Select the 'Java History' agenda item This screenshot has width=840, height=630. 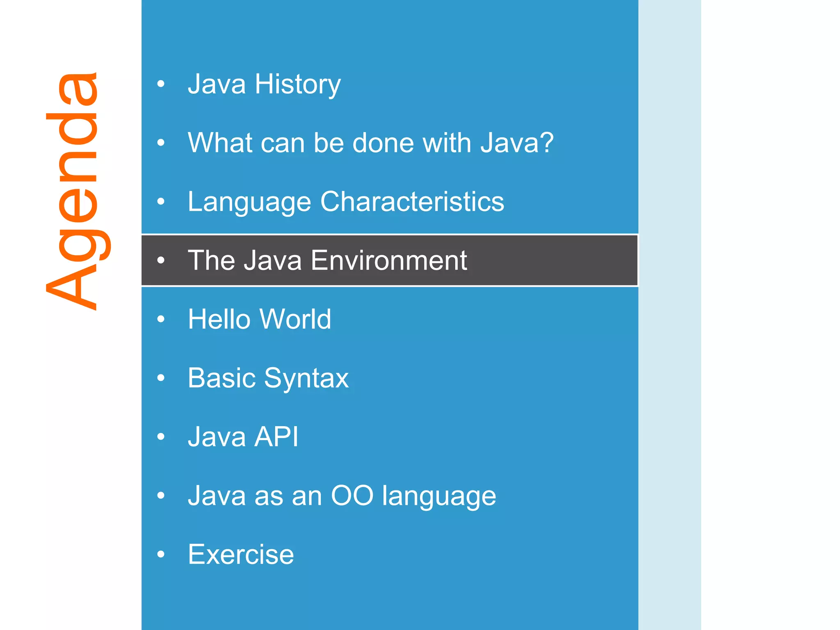pos(264,84)
